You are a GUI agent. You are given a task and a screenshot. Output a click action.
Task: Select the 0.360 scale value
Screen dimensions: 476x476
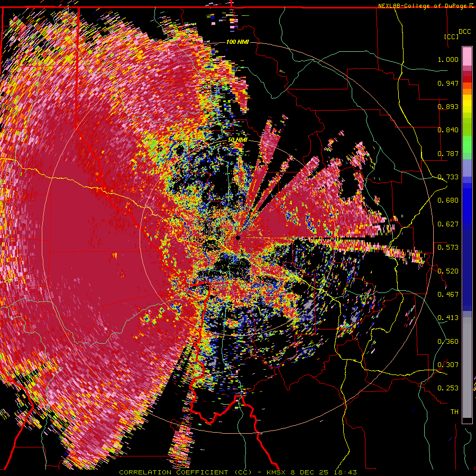[x=448, y=342]
